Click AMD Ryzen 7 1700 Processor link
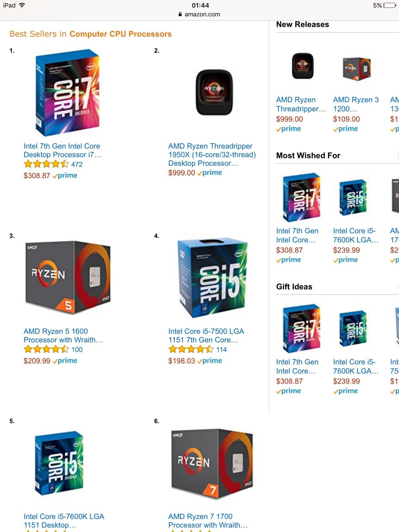399x532 pixels. pos(208,521)
